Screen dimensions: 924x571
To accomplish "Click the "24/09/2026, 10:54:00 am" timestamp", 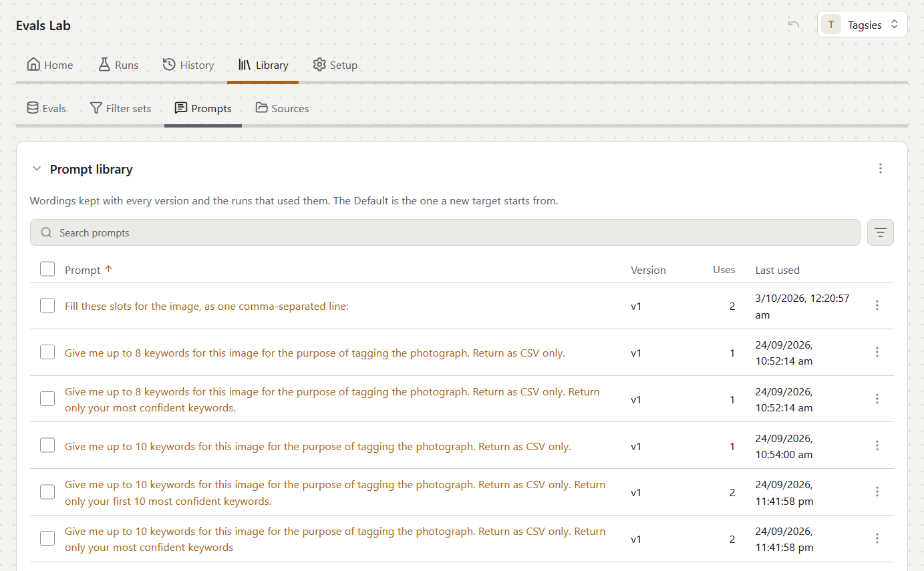I will tap(784, 446).
